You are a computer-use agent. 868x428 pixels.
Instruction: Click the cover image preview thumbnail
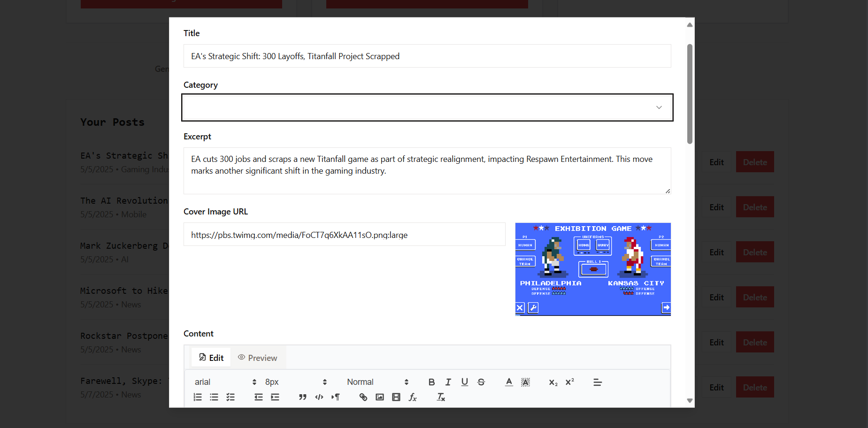593,269
